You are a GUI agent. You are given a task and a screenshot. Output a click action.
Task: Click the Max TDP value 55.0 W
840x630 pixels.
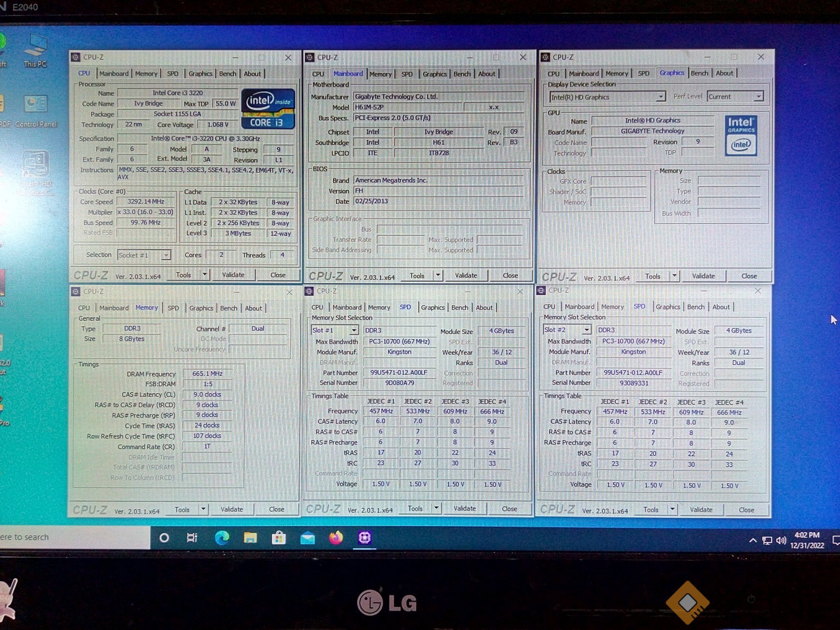[x=226, y=103]
